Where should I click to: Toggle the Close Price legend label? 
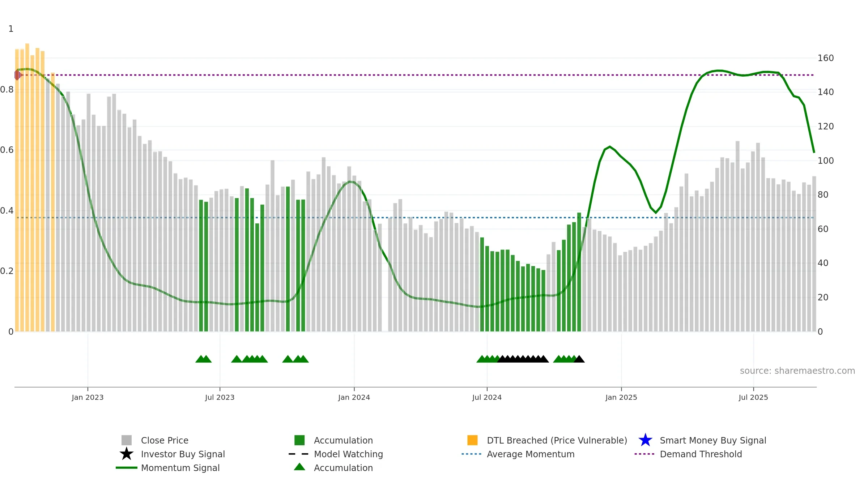[165, 440]
